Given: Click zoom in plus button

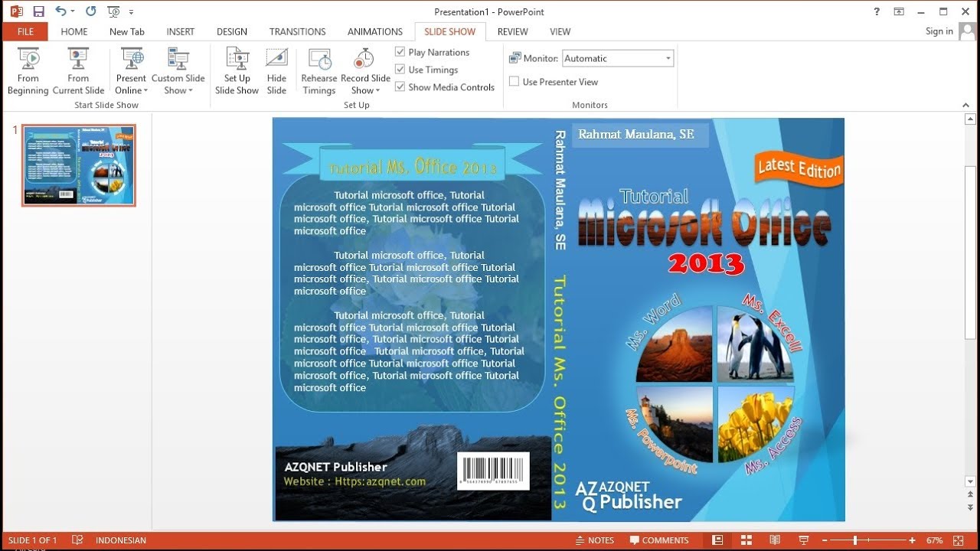Looking at the screenshot, I should coord(912,540).
